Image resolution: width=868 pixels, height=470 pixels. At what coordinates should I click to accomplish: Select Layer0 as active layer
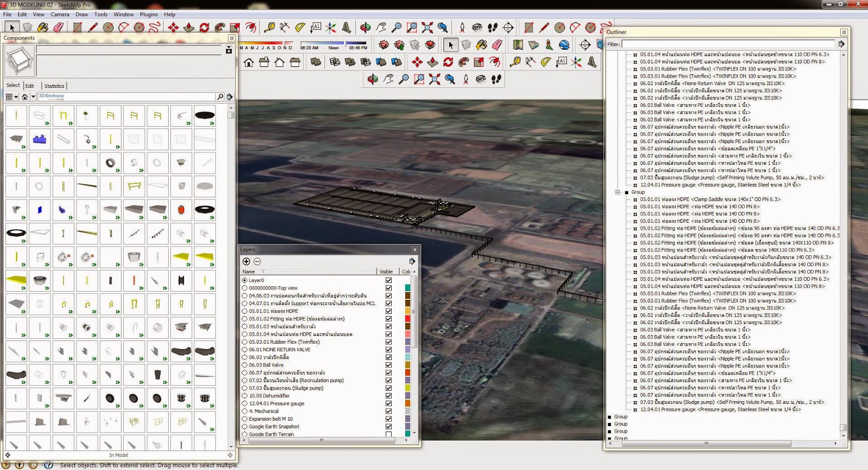tap(244, 280)
